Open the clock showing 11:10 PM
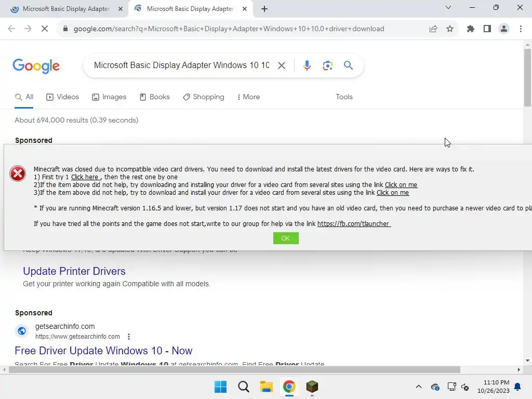 494,387
